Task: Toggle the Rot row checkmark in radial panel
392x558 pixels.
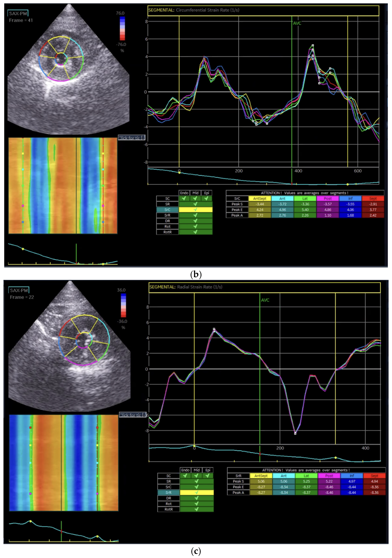Action: 197,504
